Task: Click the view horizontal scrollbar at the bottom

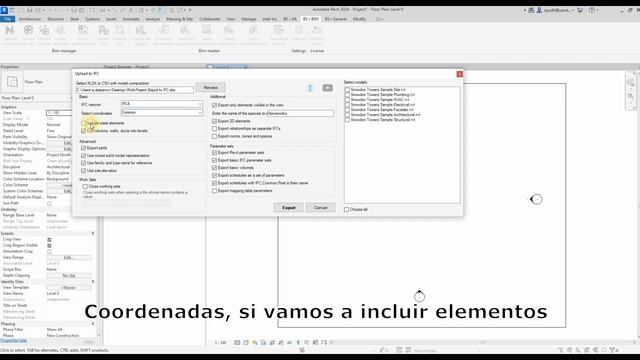Action: coord(482,342)
